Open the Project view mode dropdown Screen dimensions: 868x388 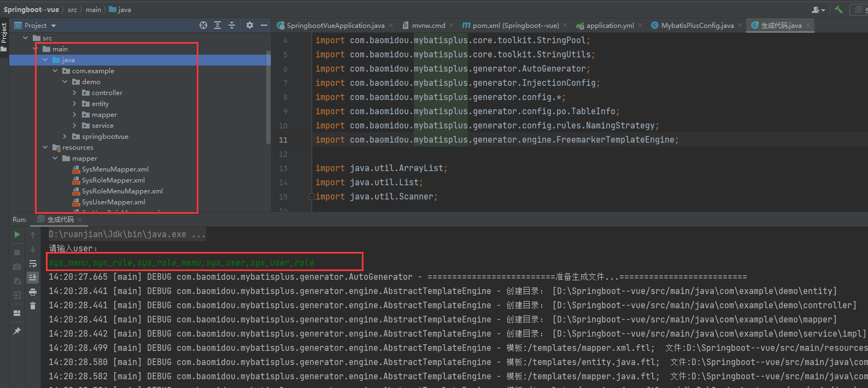coord(54,26)
